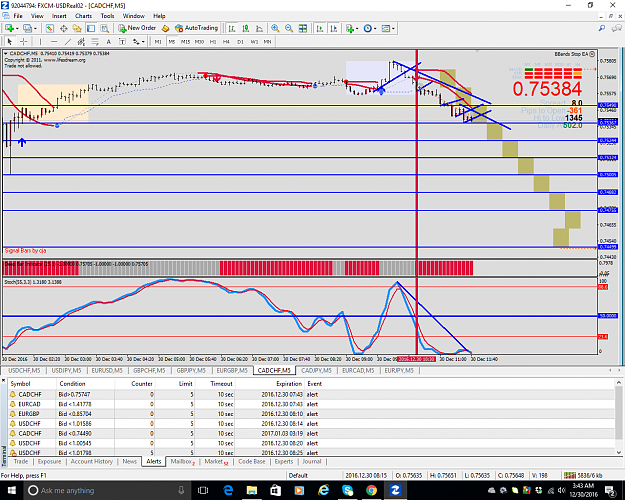Toggle the Navigator star-folder icon
This screenshot has width=625, height=500.
(x=77, y=28)
